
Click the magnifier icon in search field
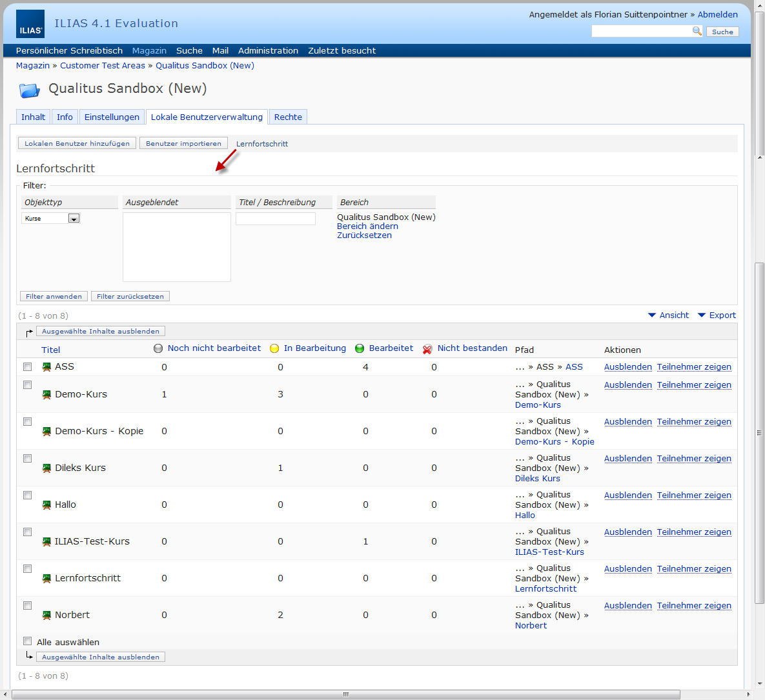(x=697, y=31)
